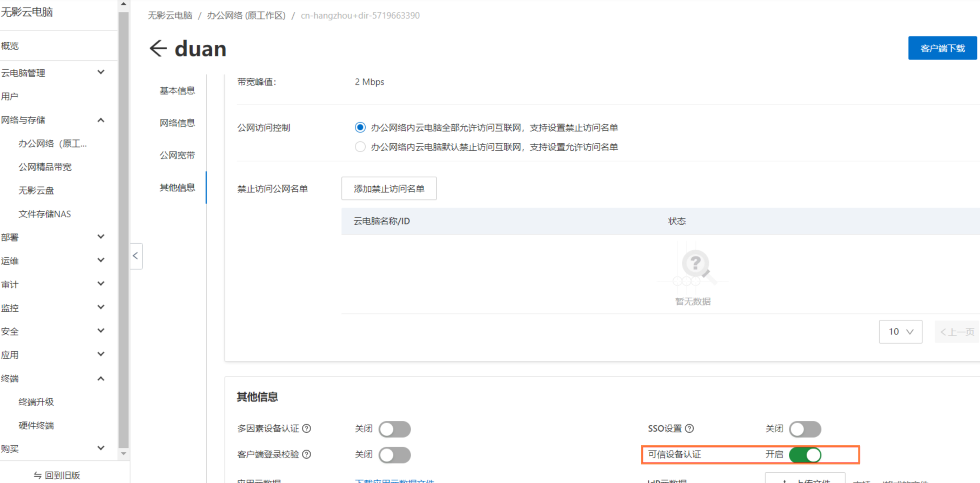Enable the SSO设置 toggle
Image resolution: width=980 pixels, height=483 pixels.
(805, 429)
